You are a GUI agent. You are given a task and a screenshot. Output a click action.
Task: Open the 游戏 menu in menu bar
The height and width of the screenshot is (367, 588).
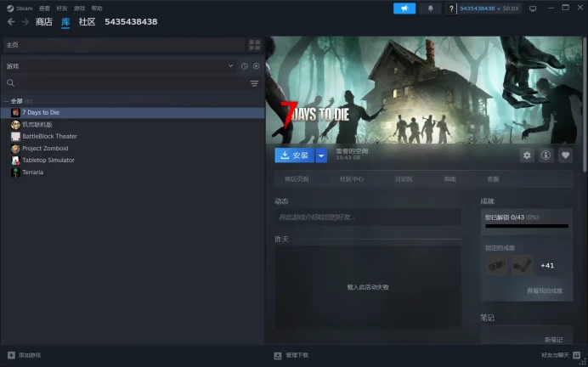[x=80, y=8]
